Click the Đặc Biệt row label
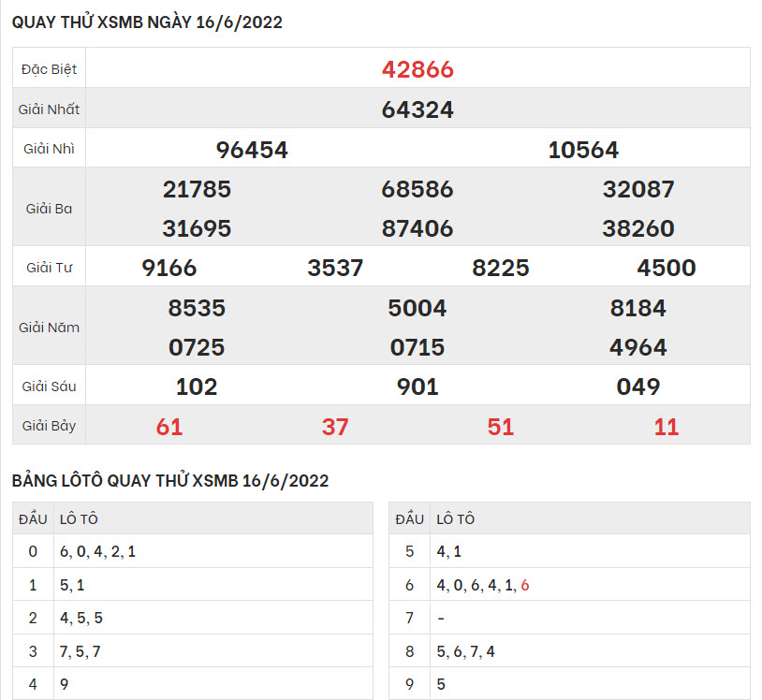 point(49,69)
